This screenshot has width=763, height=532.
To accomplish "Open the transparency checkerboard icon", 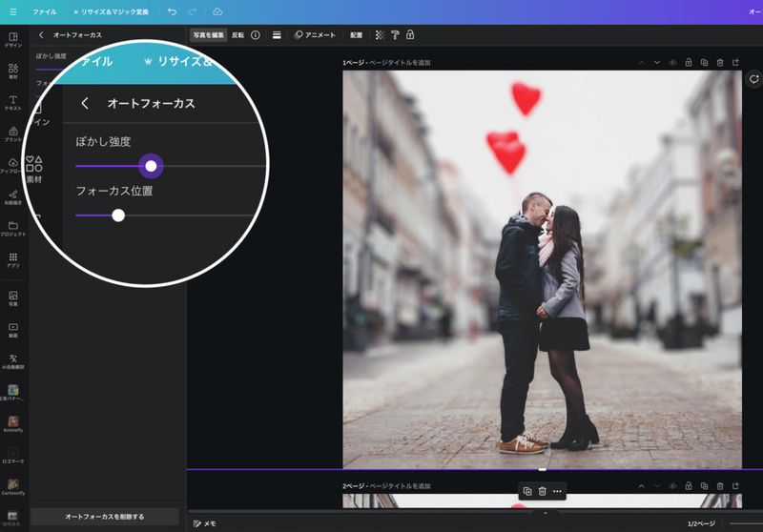I will click(x=380, y=35).
